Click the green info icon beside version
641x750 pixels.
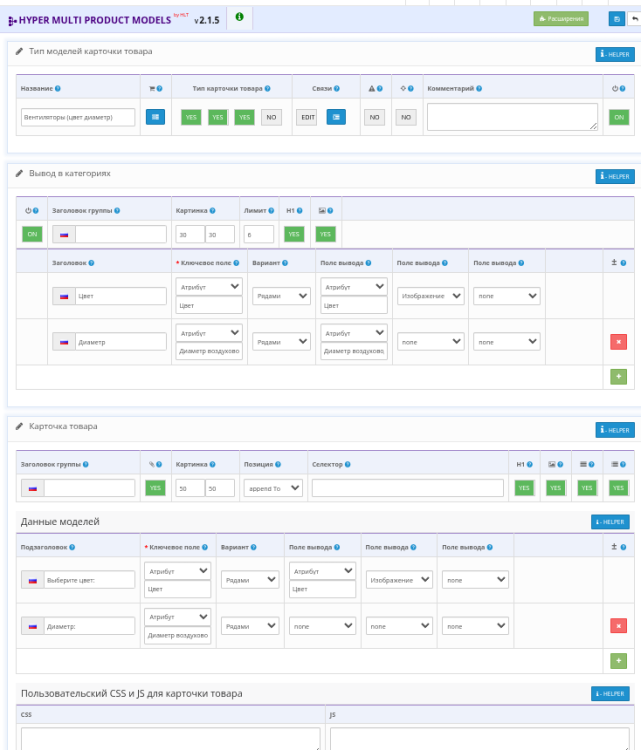(x=239, y=17)
